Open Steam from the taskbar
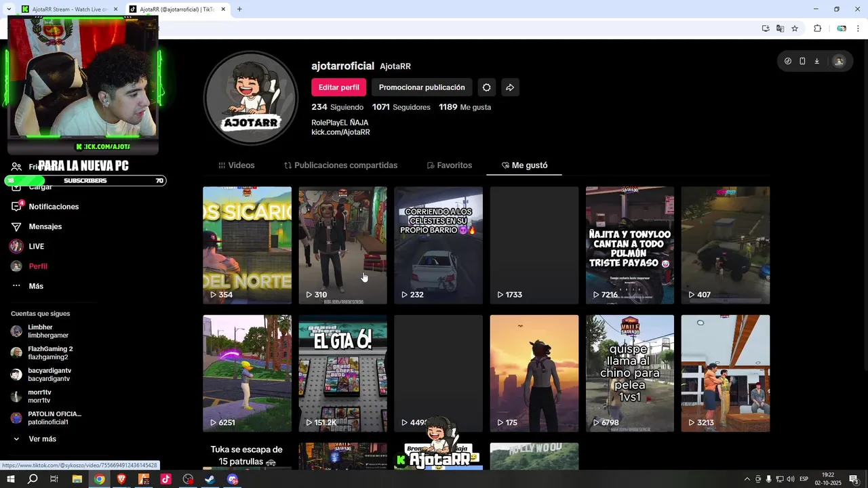The image size is (868, 488). (210, 479)
